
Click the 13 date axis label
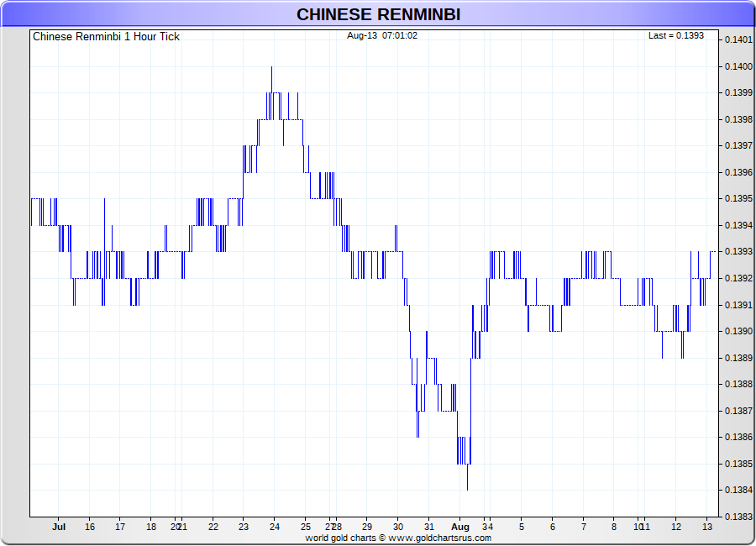pos(707,527)
